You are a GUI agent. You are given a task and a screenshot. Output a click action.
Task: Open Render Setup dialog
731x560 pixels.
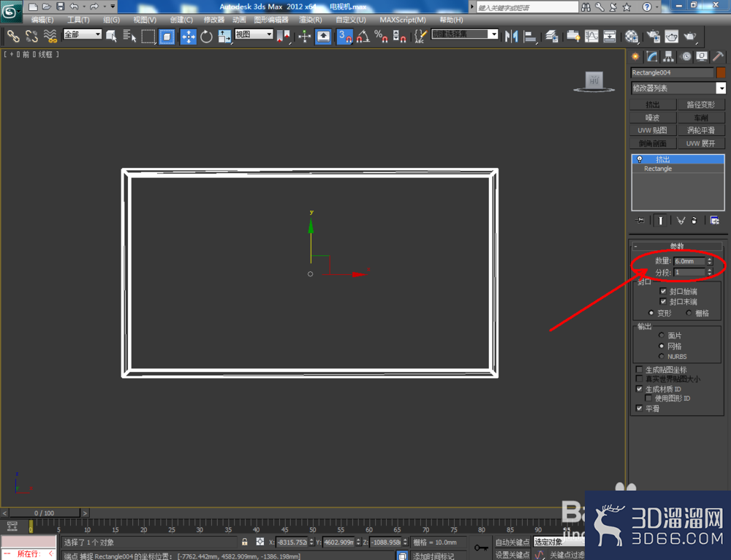click(x=653, y=37)
